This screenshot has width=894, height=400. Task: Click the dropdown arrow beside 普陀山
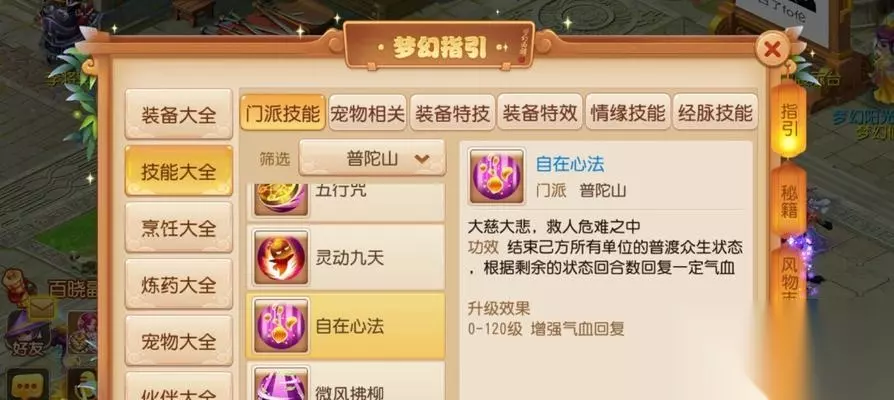pyautogui.click(x=422, y=159)
